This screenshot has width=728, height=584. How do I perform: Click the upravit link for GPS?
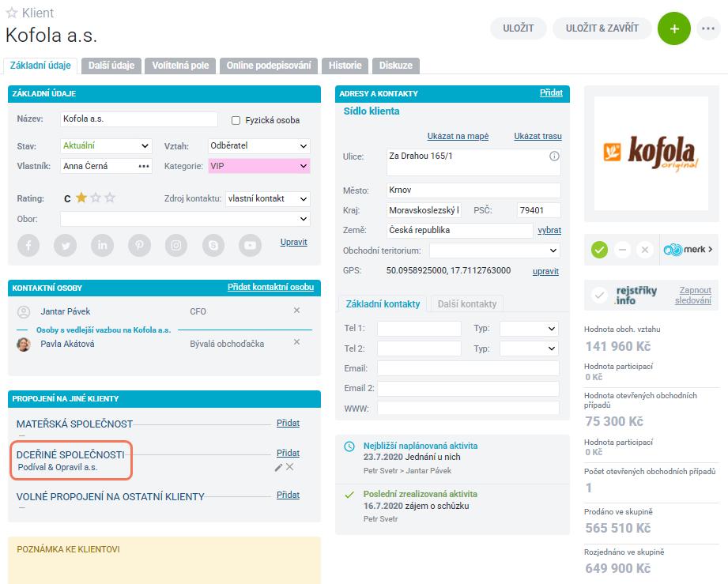coord(545,271)
